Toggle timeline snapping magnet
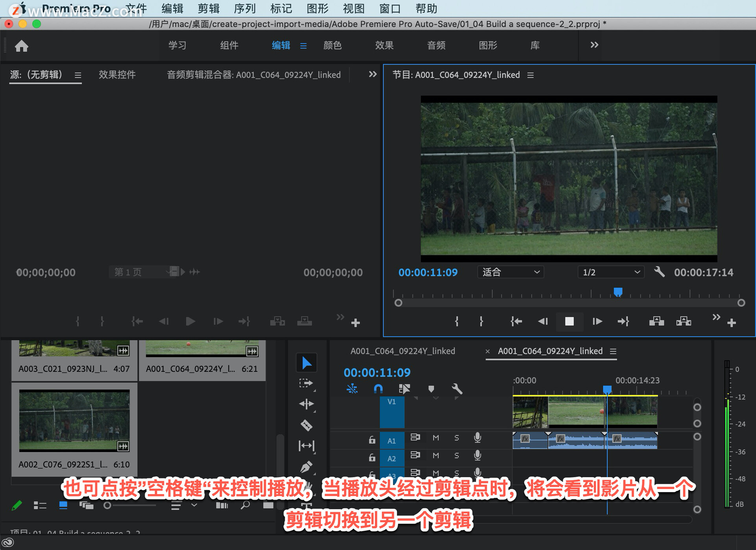Viewport: 756px width, 550px height. 378,389
